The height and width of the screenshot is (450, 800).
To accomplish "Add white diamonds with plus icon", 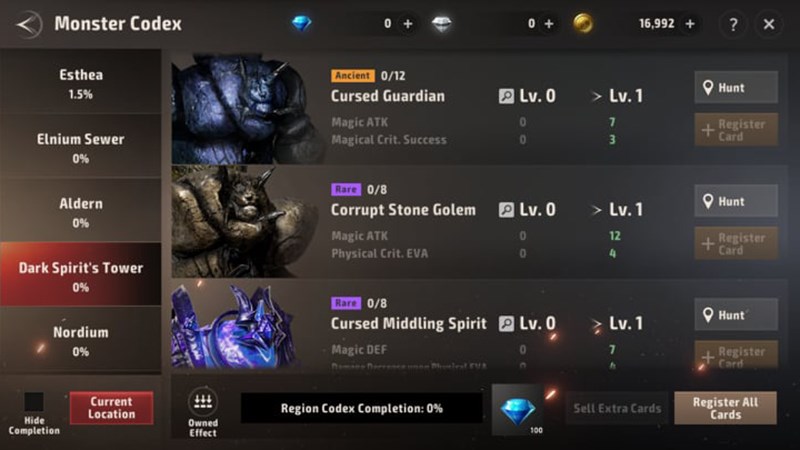I will point(549,24).
